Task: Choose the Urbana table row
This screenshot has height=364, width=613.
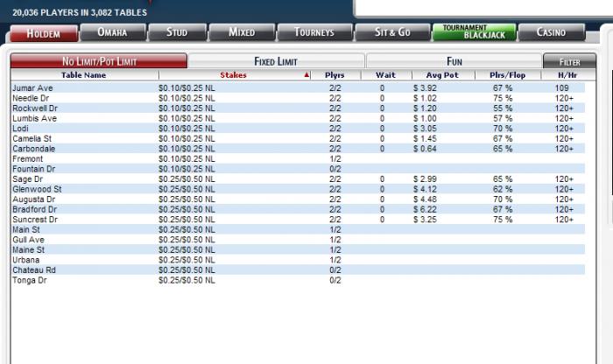Action: pyautogui.click(x=298, y=260)
